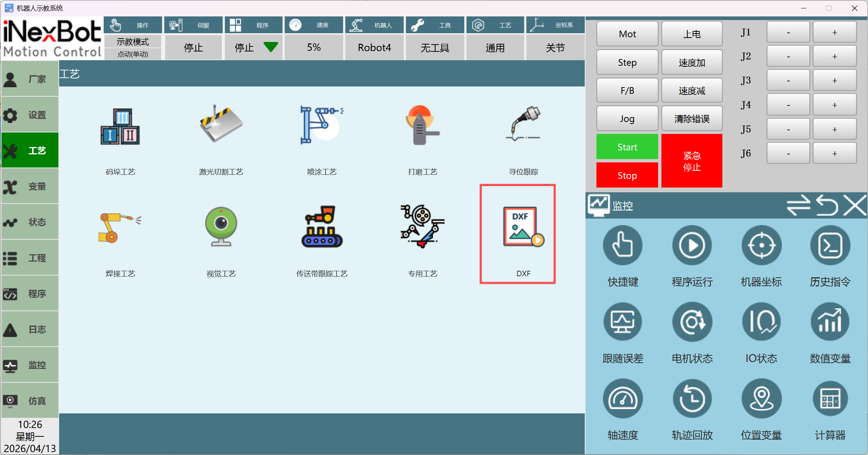Open the laser cutting process icon

pos(221,124)
